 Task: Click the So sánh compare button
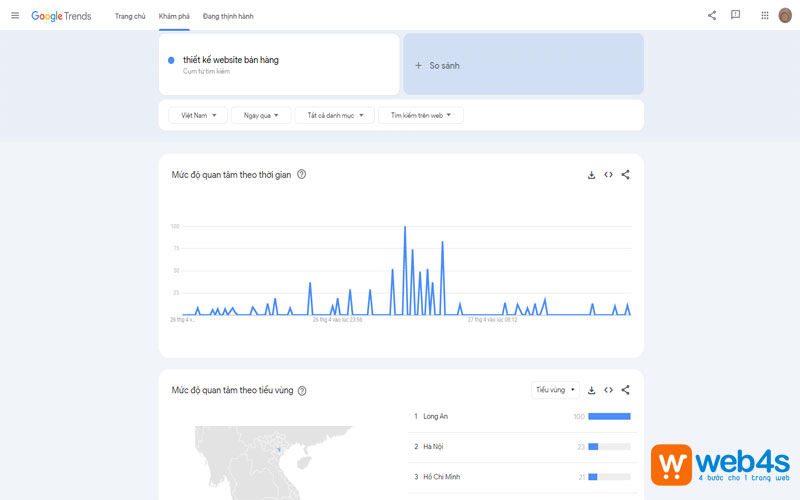(x=523, y=66)
